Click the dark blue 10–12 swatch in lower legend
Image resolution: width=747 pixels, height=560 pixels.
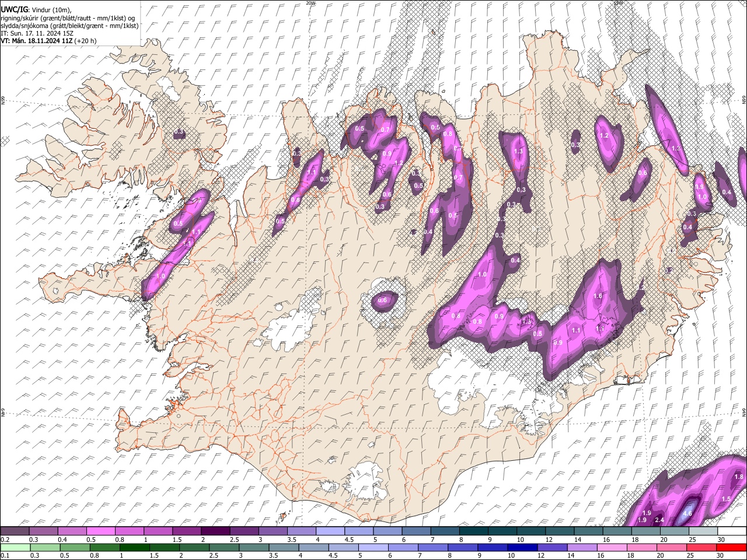point(522,548)
